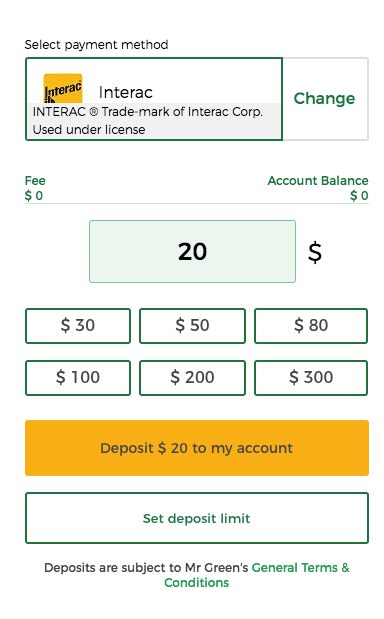The image size is (384, 619).
Task: Click the Account Balance label
Action: tap(318, 181)
